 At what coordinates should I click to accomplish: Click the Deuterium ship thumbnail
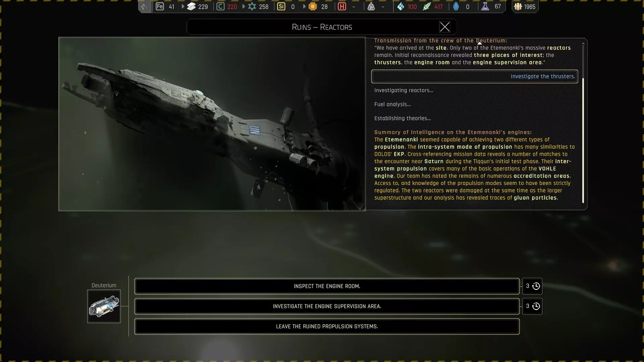pyautogui.click(x=104, y=306)
